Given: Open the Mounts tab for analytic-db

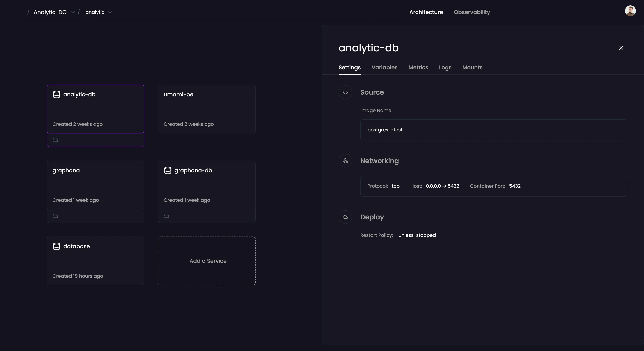Looking at the screenshot, I should point(472,67).
